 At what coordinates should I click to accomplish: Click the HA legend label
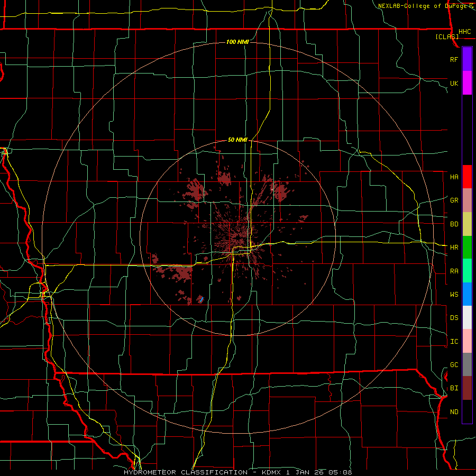click(x=454, y=177)
